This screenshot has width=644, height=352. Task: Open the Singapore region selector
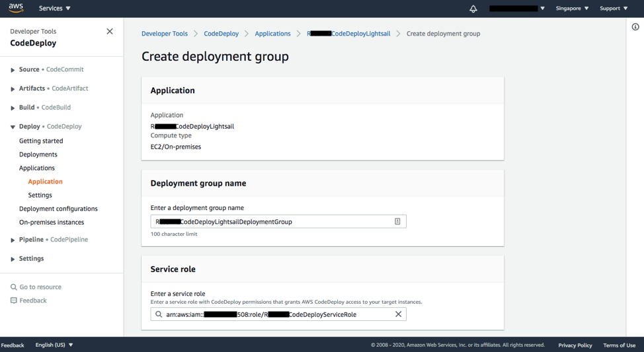tap(572, 8)
